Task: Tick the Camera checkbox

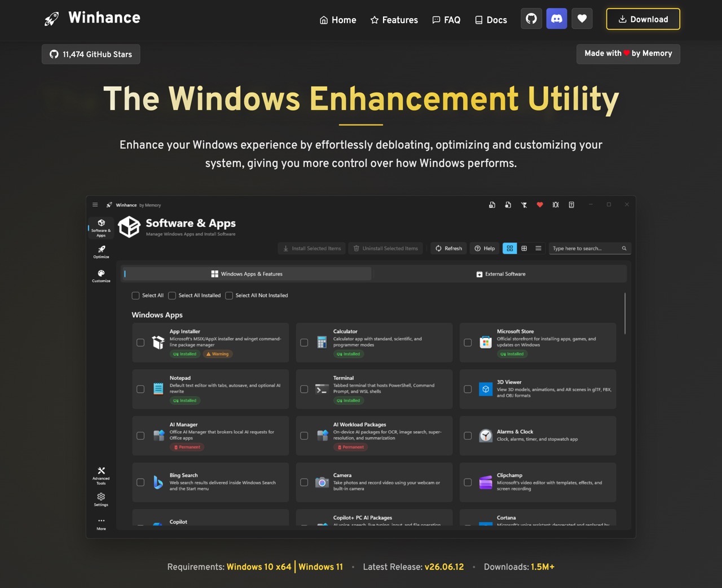Action: click(x=304, y=482)
